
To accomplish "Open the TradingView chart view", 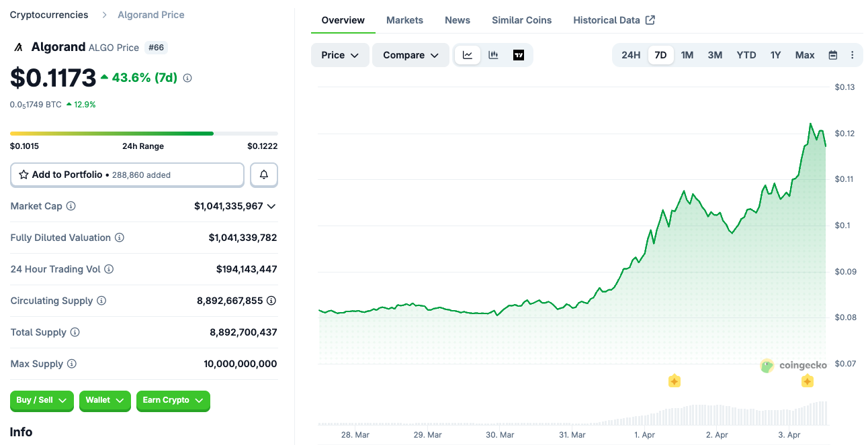I will pyautogui.click(x=518, y=55).
